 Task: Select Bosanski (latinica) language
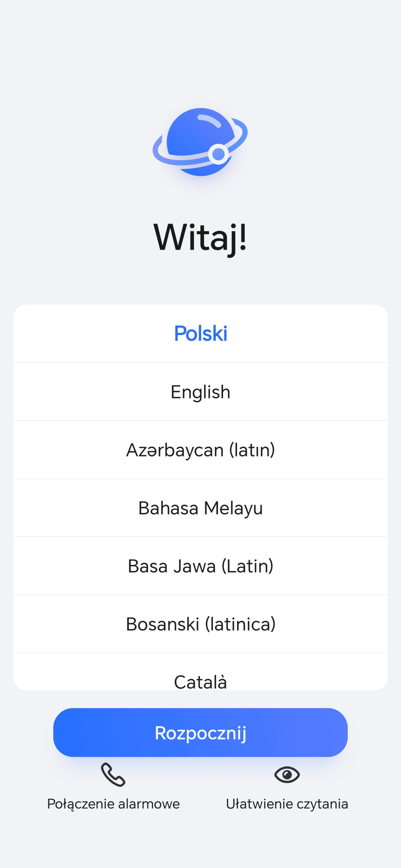(x=200, y=624)
